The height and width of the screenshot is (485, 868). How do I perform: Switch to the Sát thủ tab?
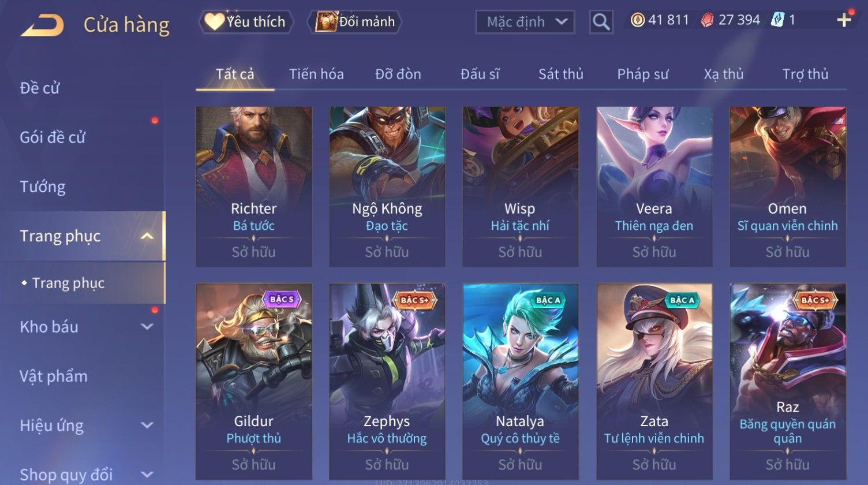(560, 74)
